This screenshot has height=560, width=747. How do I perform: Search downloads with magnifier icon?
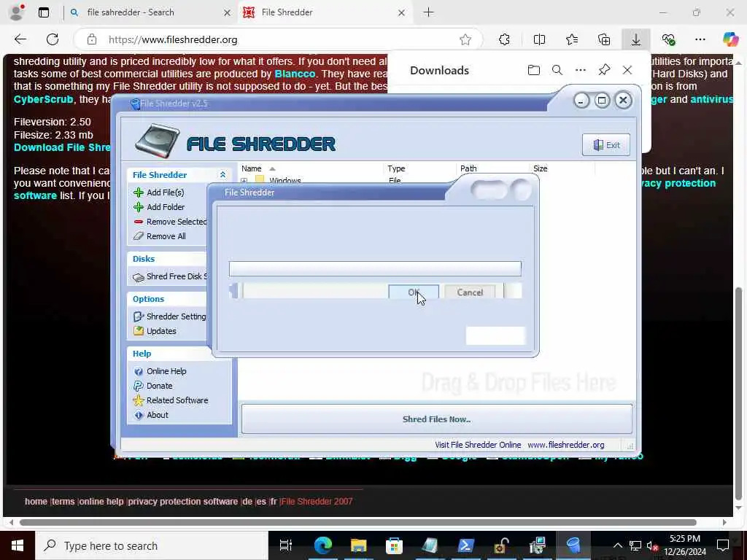tap(557, 71)
